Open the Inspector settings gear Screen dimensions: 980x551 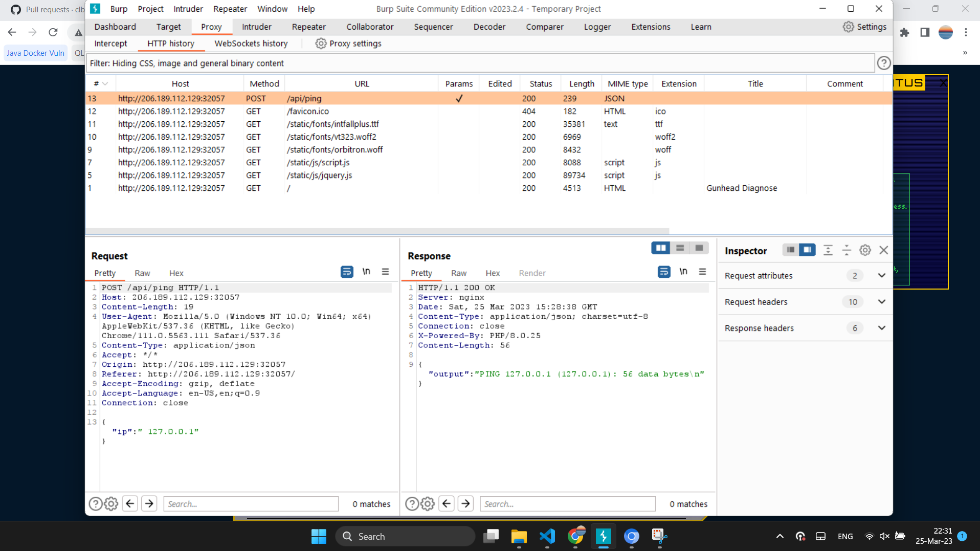(x=864, y=250)
